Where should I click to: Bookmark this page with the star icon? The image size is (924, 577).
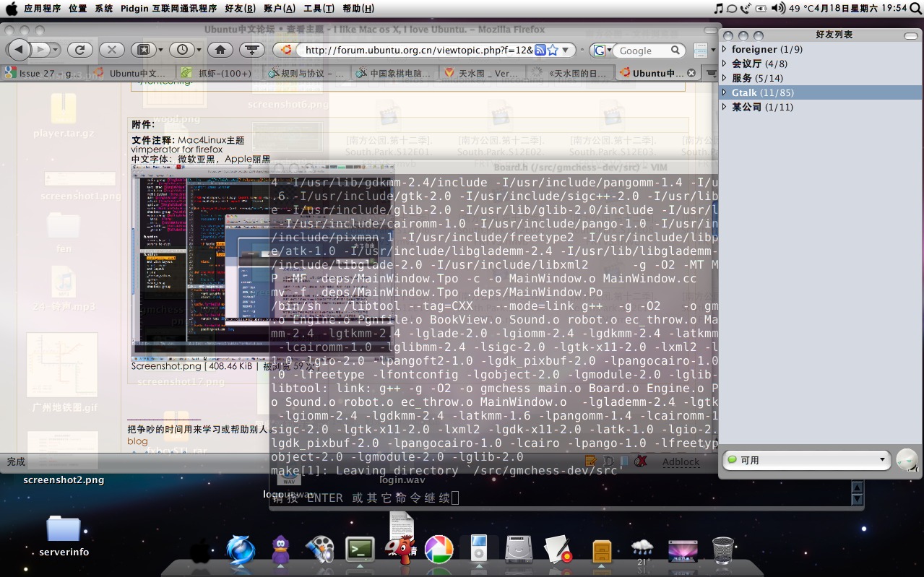pyautogui.click(x=553, y=50)
